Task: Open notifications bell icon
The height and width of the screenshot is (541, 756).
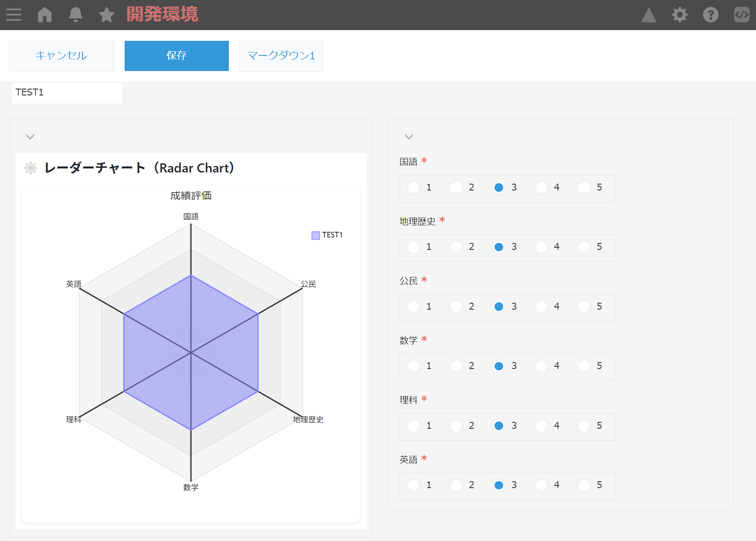Action: [x=76, y=15]
